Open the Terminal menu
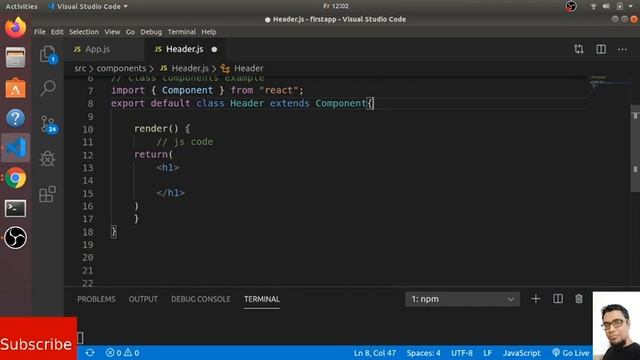Viewport: 640px width, 360px height. (x=182, y=32)
